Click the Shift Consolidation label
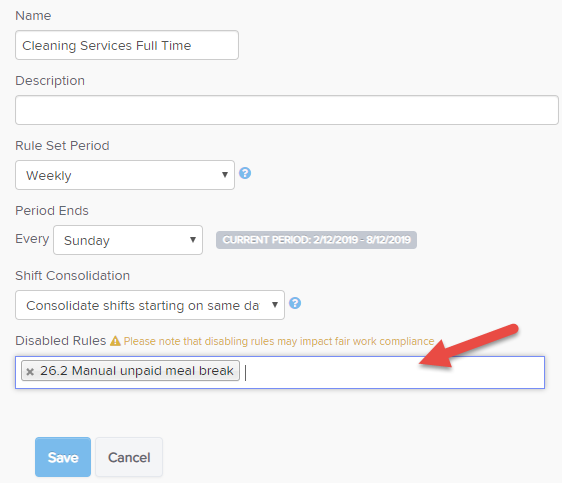 [72, 276]
